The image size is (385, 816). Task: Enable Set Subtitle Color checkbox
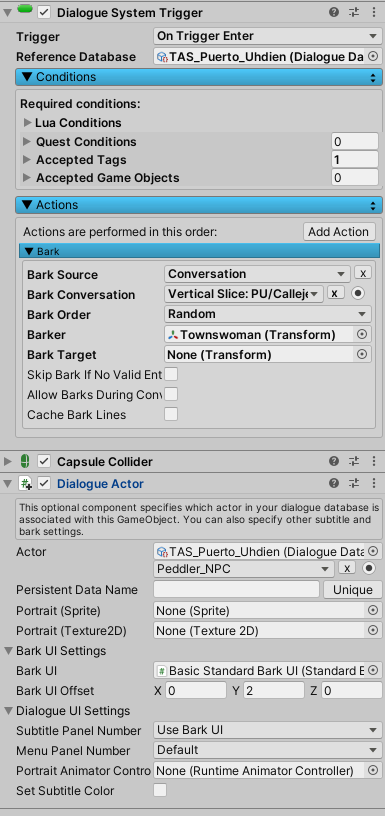[160, 790]
